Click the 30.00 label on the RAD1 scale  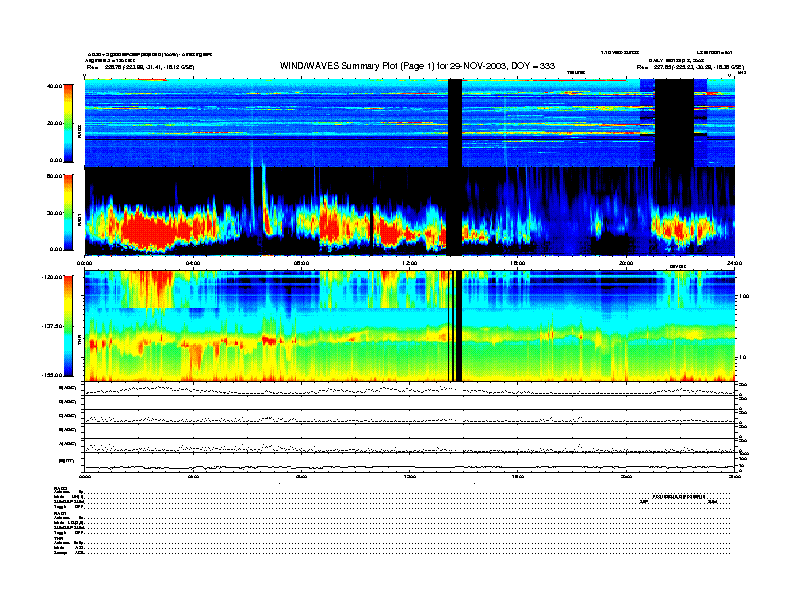(x=54, y=213)
